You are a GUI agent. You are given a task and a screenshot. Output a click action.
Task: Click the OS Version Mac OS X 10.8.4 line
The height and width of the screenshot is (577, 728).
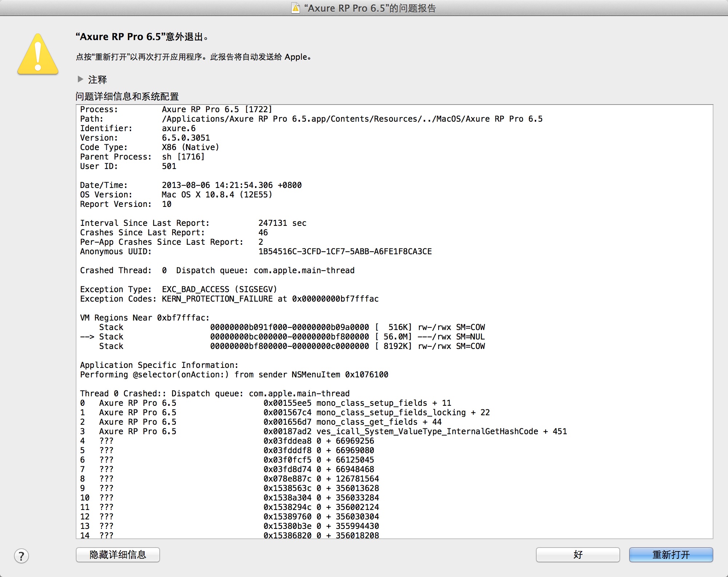[x=176, y=195]
